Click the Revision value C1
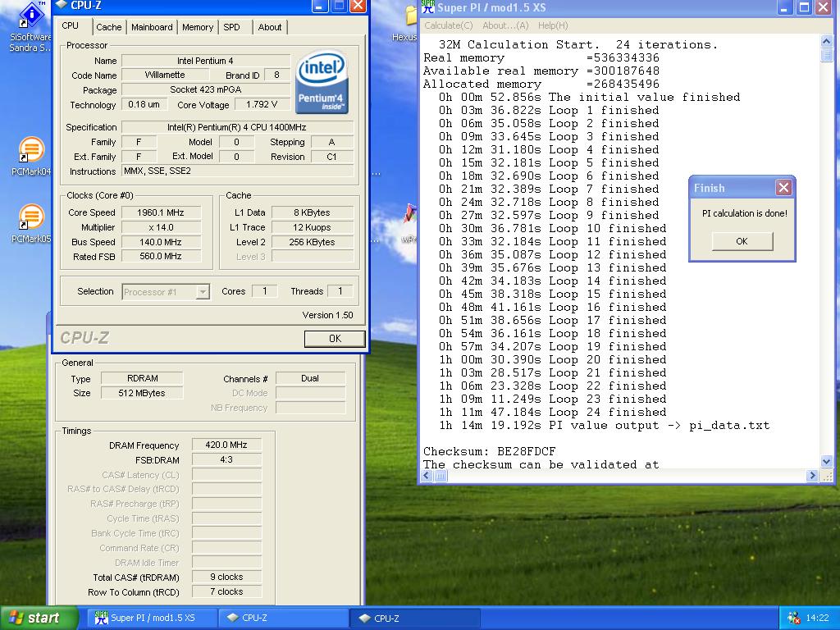 click(x=331, y=157)
